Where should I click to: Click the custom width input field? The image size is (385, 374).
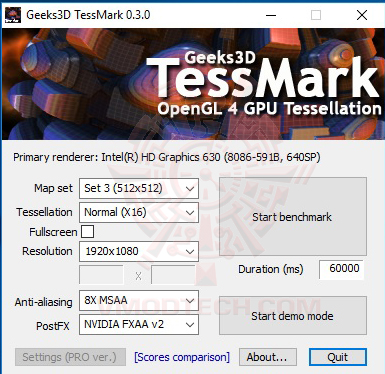click(x=101, y=275)
